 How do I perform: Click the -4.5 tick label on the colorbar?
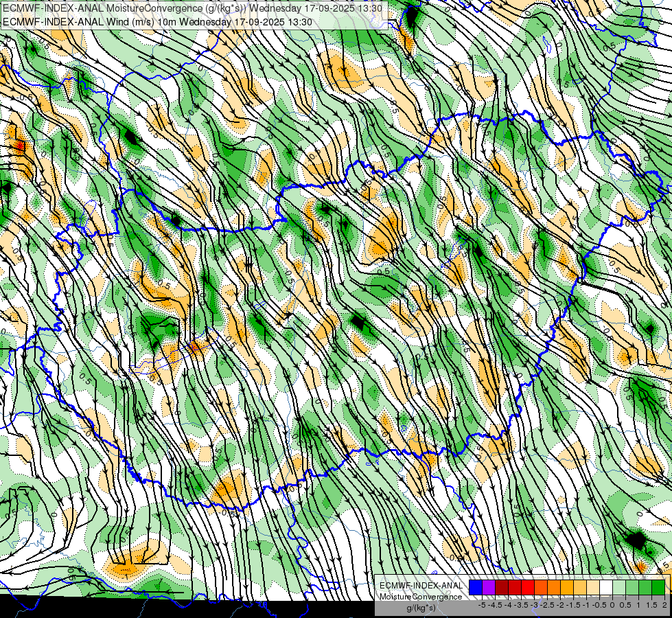point(495,605)
